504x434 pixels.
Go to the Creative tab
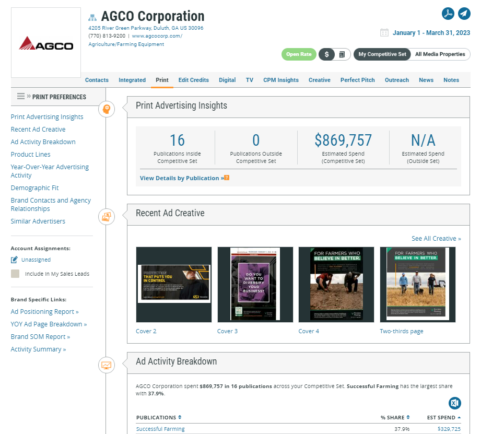point(320,80)
